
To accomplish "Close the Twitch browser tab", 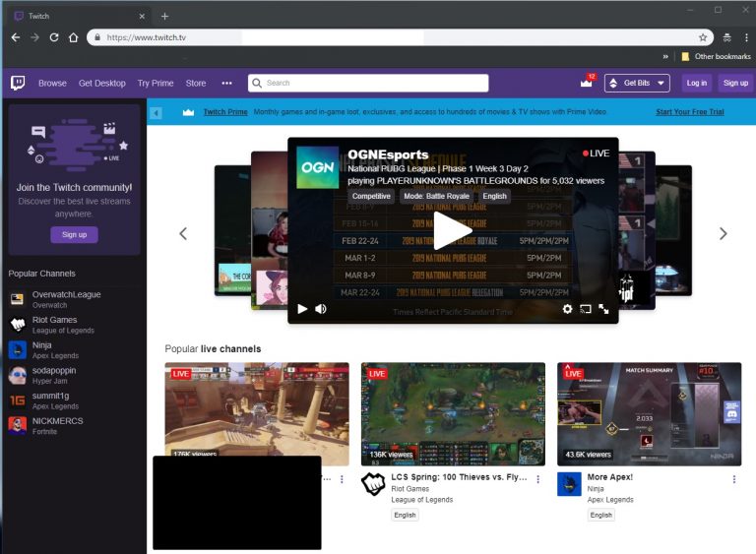I will (x=142, y=16).
